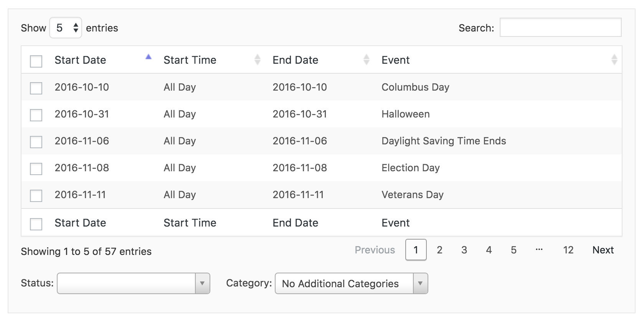Jump to page 12 of results
The width and height of the screenshot is (644, 321).
pyautogui.click(x=568, y=250)
